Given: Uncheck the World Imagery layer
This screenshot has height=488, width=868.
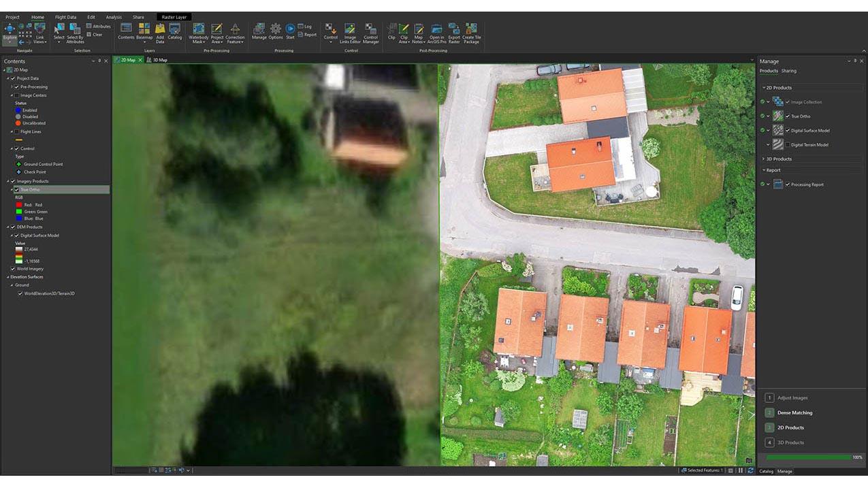Looking at the screenshot, I should pyautogui.click(x=13, y=269).
